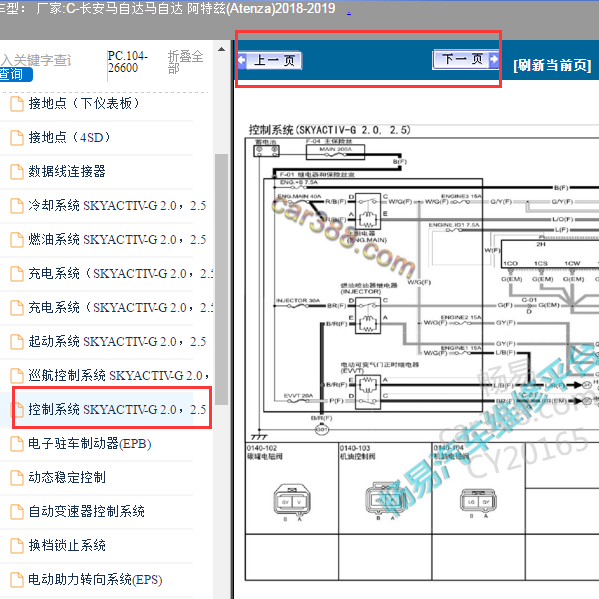This screenshot has width=599, height=599.
Task: Click right arrow icon on 下一页 button
Action: pyautogui.click(x=494, y=59)
